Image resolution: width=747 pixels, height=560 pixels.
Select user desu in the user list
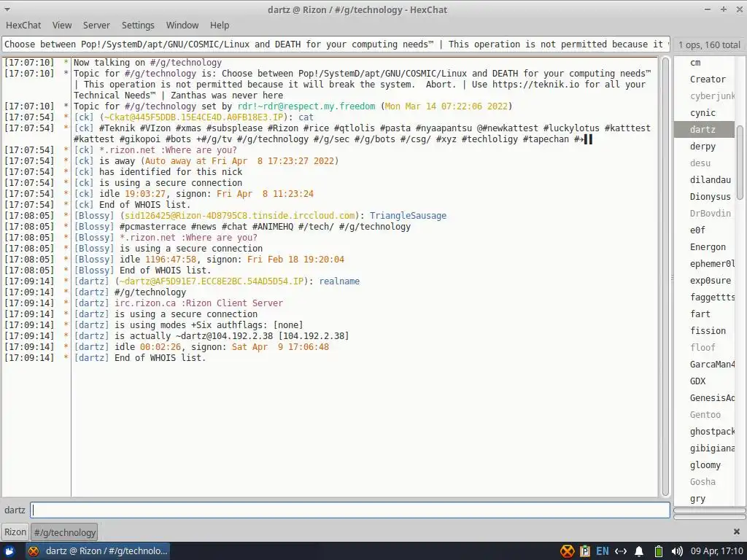tap(704, 163)
